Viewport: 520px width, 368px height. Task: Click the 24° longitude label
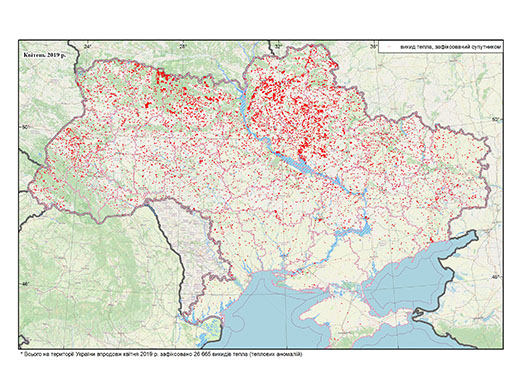click(x=88, y=46)
